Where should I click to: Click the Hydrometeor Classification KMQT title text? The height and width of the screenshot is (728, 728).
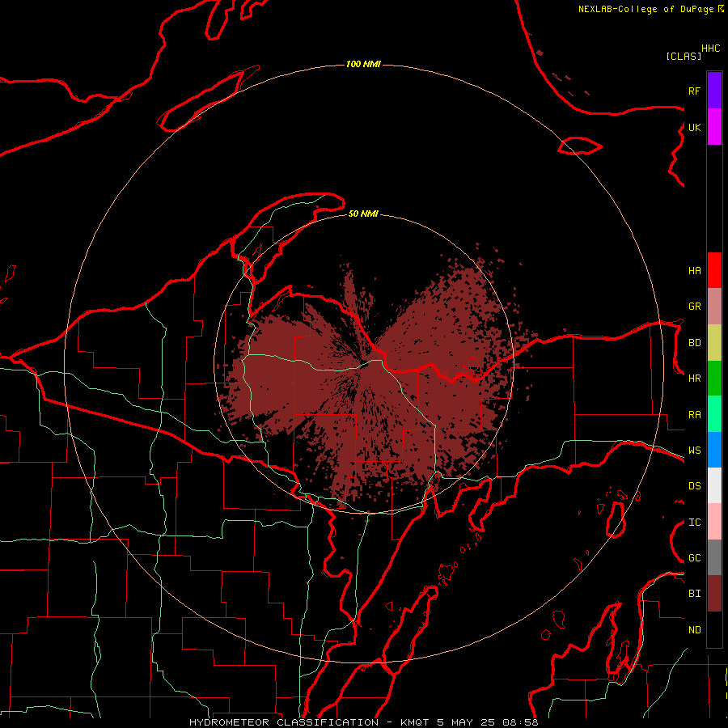tap(363, 722)
